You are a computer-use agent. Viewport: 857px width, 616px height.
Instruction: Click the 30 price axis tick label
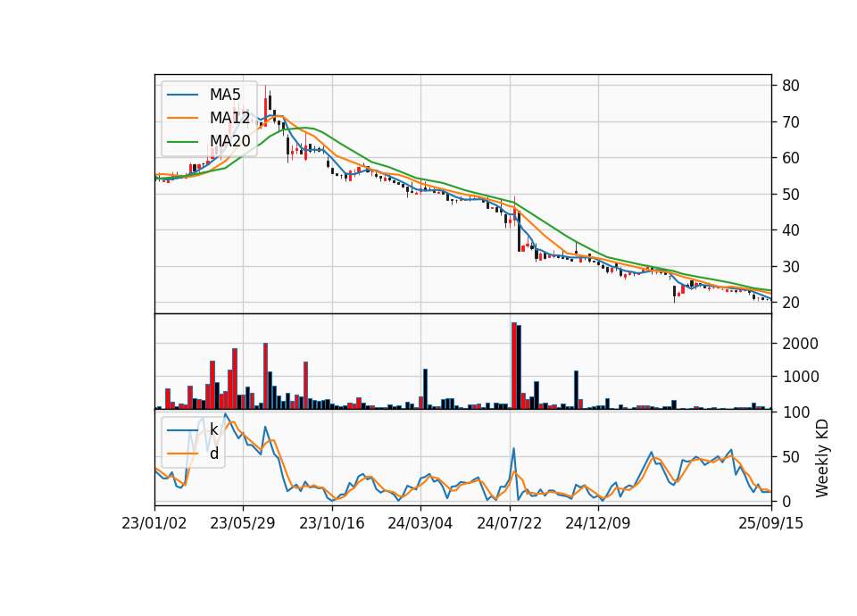point(790,267)
